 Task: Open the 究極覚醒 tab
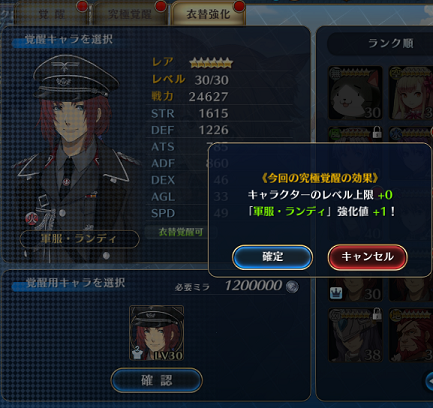(130, 14)
